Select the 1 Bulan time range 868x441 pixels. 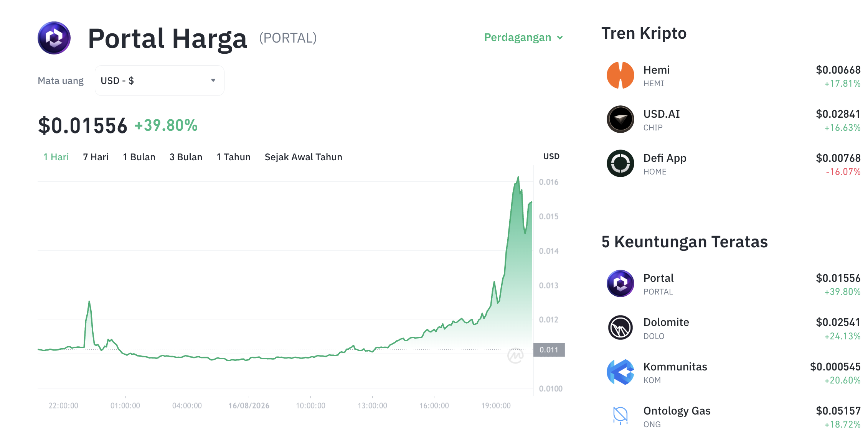(139, 157)
